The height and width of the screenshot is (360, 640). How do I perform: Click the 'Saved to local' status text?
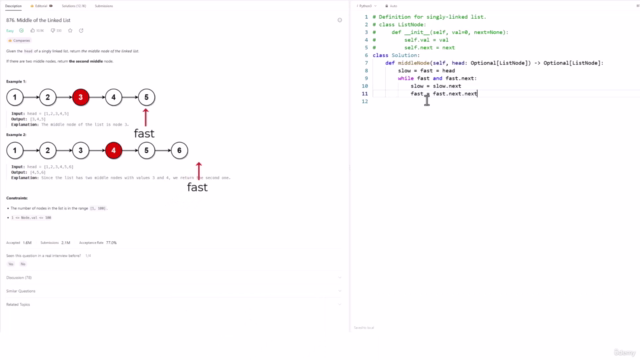pyautogui.click(x=364, y=328)
